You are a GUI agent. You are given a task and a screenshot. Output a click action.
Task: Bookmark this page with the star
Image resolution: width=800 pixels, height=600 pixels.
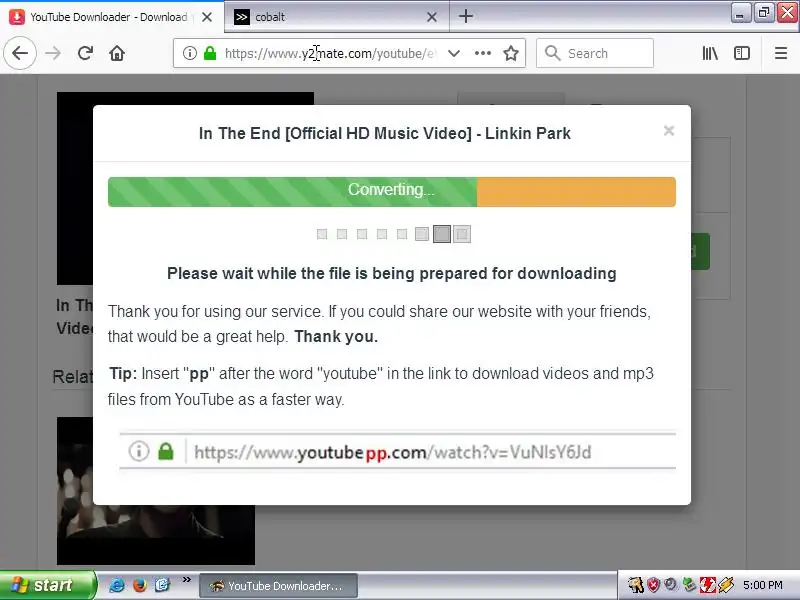tap(511, 53)
